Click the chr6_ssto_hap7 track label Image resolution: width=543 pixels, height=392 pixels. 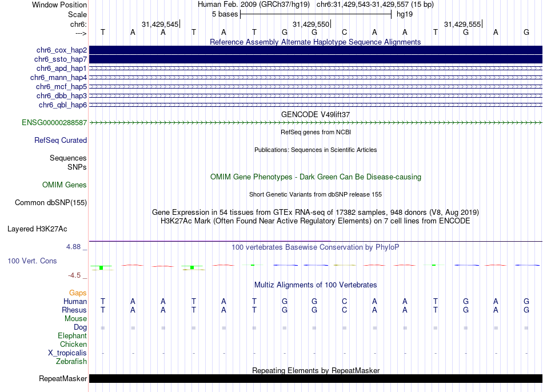(61, 59)
